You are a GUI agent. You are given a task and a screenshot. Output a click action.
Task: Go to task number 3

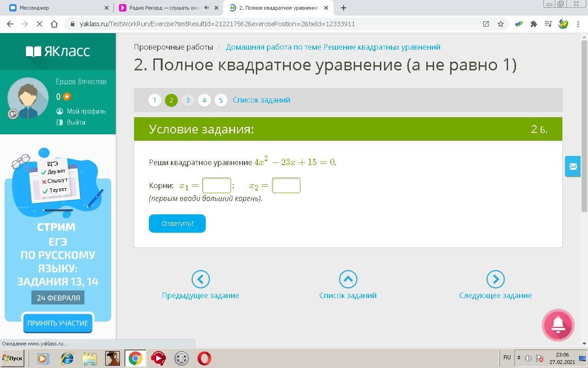(x=187, y=100)
